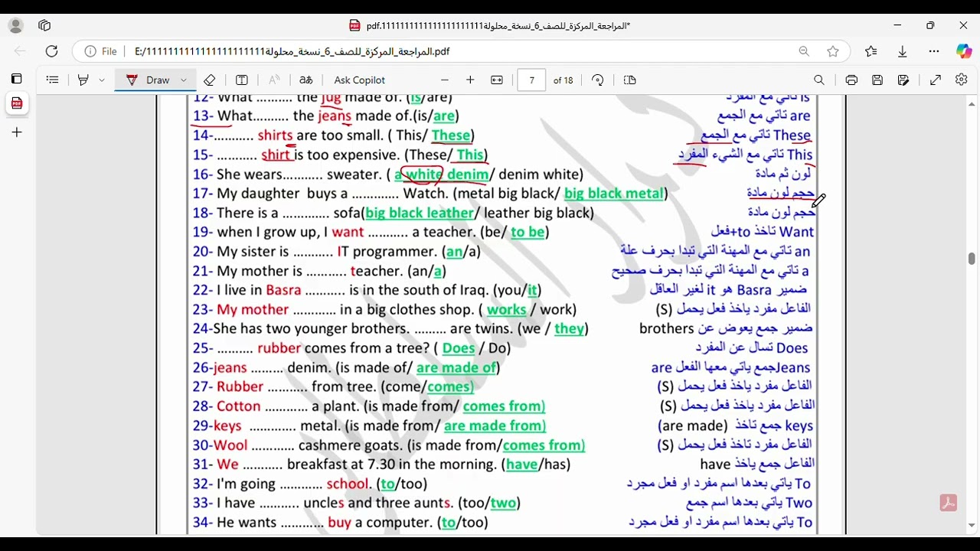The width and height of the screenshot is (980, 551).
Task: Enter full screen mode
Action: (936, 80)
